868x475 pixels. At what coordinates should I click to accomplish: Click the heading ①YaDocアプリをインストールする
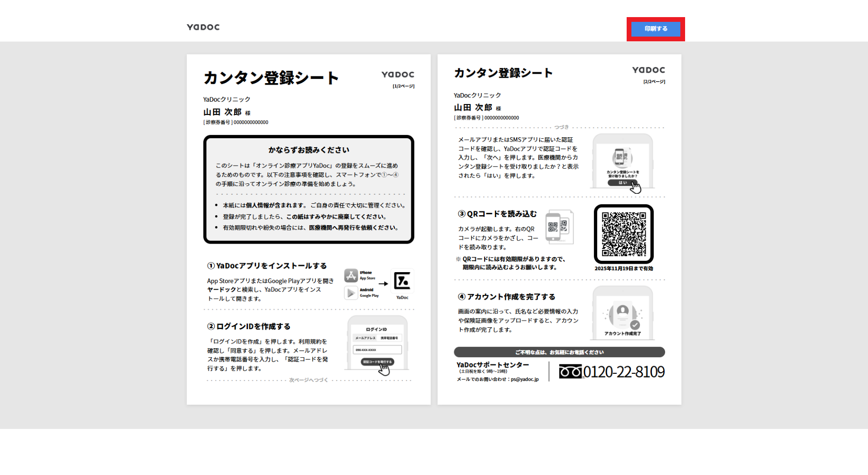(267, 266)
